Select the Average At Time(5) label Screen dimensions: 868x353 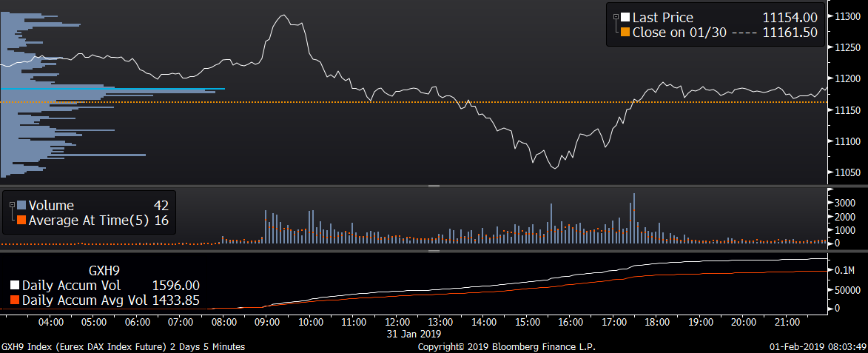89,221
